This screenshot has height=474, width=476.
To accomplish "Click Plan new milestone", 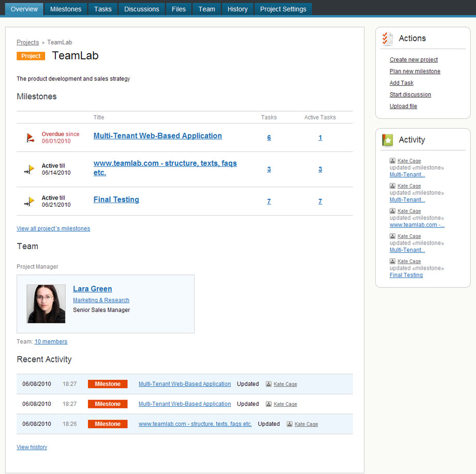I will point(414,71).
